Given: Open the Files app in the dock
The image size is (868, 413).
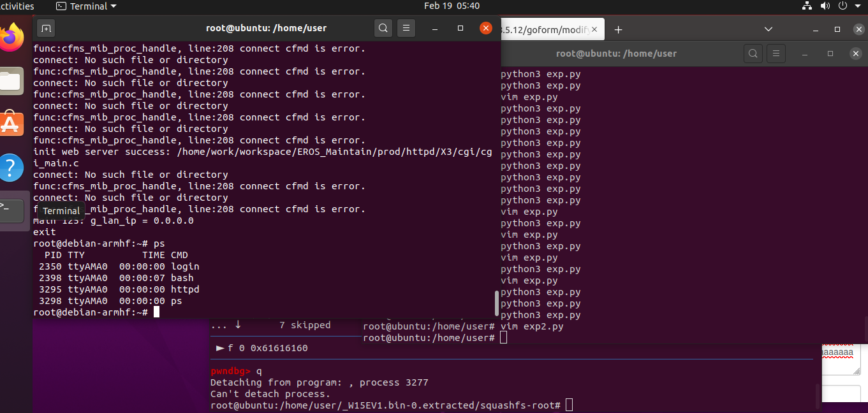Looking at the screenshot, I should (x=11, y=81).
